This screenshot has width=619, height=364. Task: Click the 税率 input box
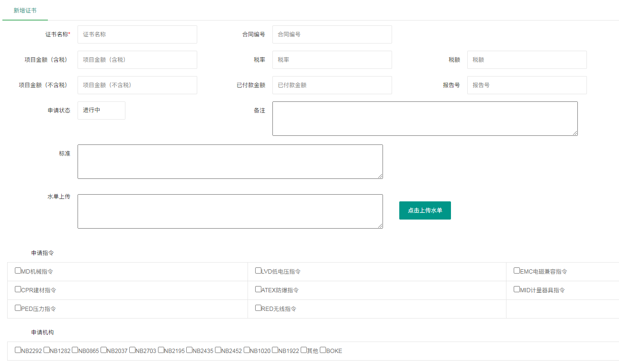click(332, 60)
